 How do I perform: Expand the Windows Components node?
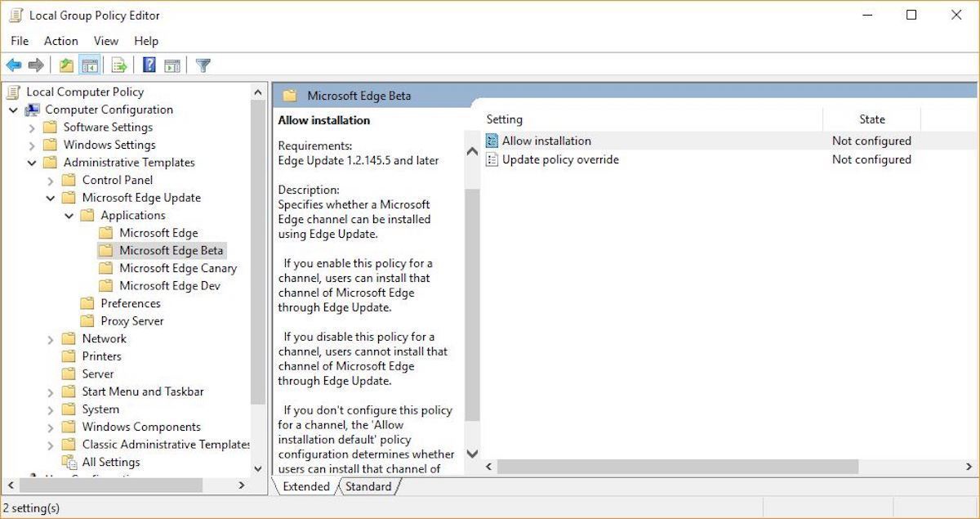tap(51, 427)
